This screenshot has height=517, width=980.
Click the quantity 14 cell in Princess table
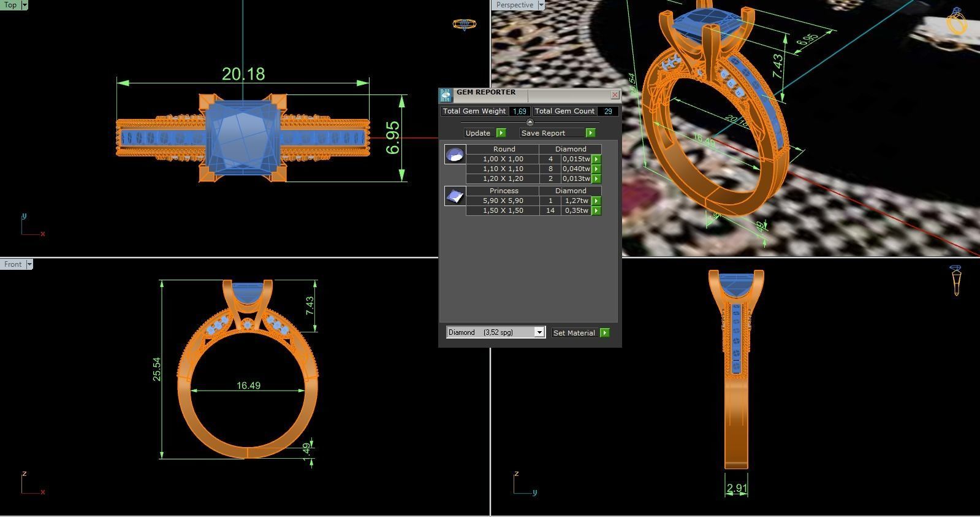[x=550, y=210]
